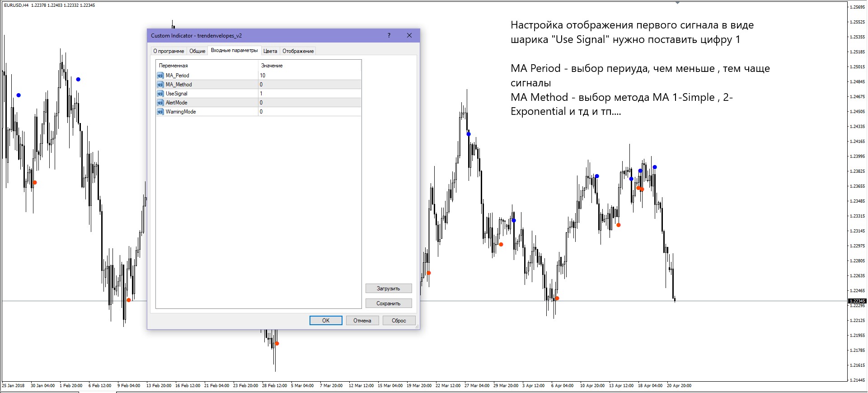Open the 'О программе' tab
This screenshot has width=868, height=393.
169,51
